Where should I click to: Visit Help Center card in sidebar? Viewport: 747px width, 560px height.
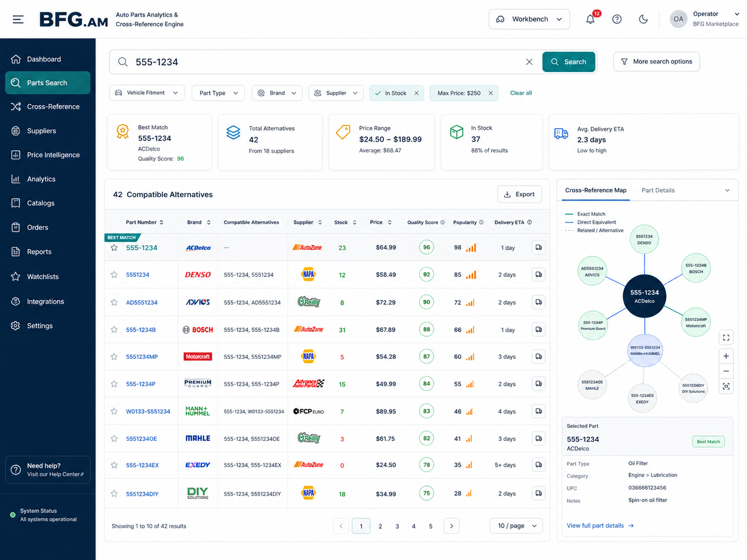47,470
